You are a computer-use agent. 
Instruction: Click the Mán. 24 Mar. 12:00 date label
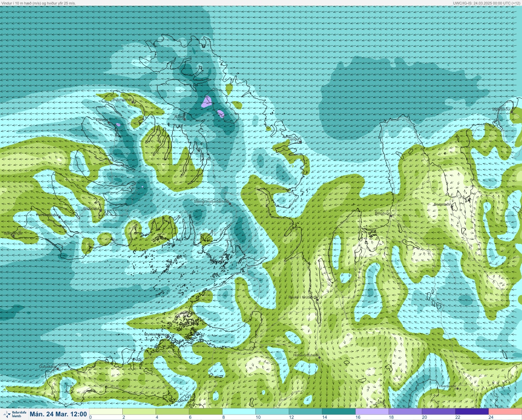58,414
